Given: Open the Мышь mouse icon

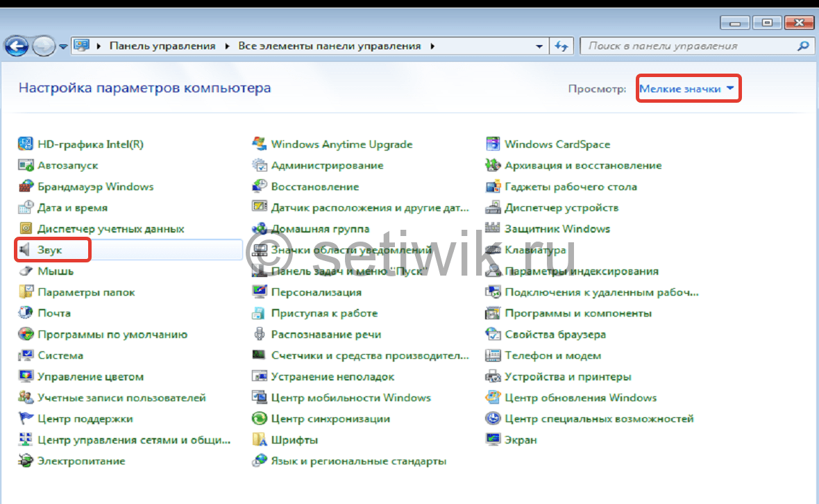Looking at the screenshot, I should [x=25, y=271].
